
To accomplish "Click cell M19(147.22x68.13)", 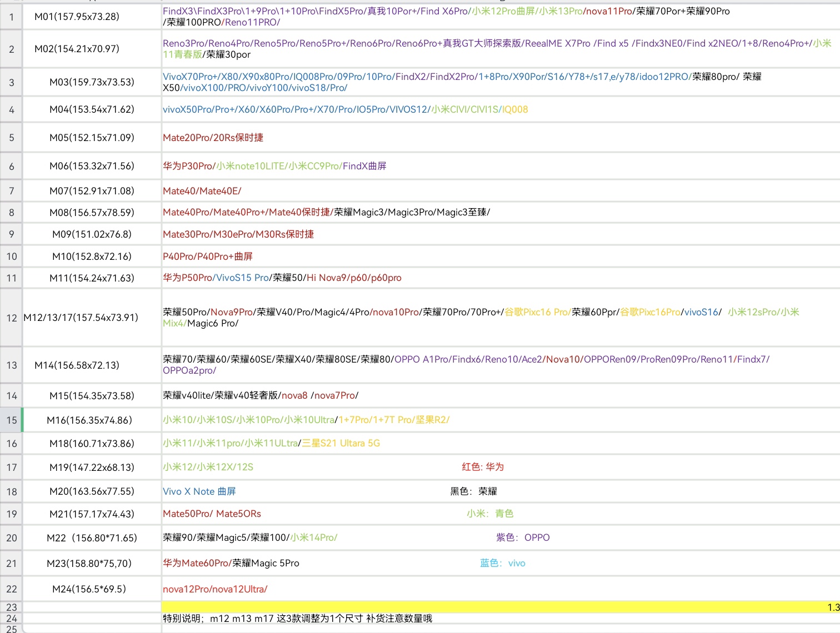I will pos(92,468).
